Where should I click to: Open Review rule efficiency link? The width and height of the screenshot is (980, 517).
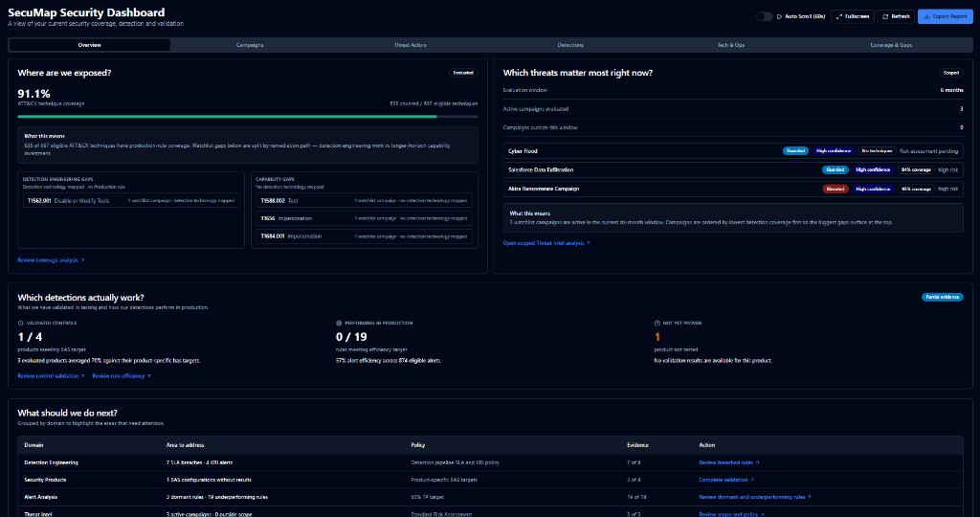coord(122,375)
